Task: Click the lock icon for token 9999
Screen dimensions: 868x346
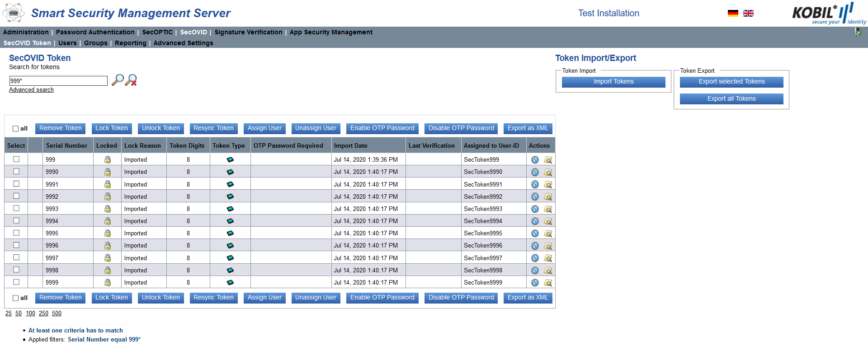Action: (108, 282)
